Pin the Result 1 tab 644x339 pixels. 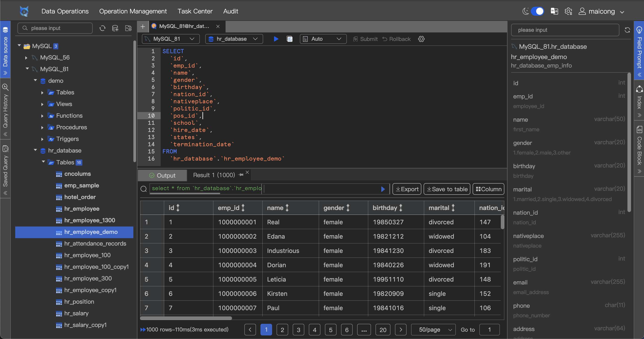coord(241,175)
